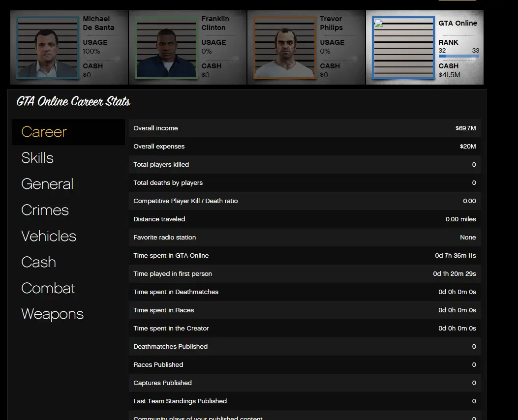Click the Favorite radio station row
This screenshot has height=420, width=518.
pyautogui.click(x=305, y=238)
